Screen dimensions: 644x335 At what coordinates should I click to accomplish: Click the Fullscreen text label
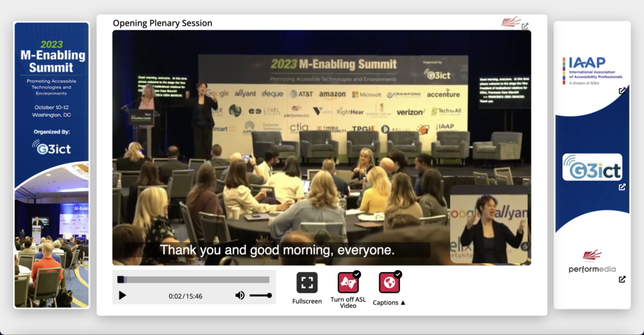tap(307, 301)
